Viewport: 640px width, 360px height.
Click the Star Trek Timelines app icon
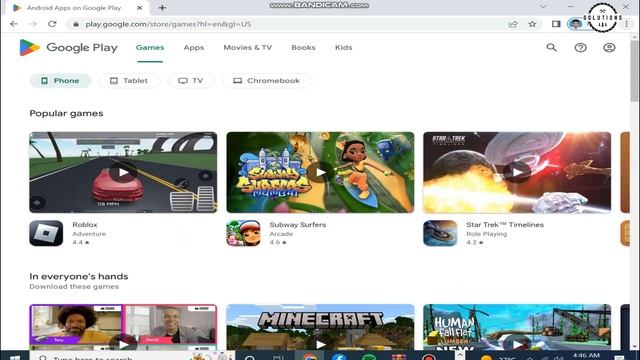click(x=440, y=233)
